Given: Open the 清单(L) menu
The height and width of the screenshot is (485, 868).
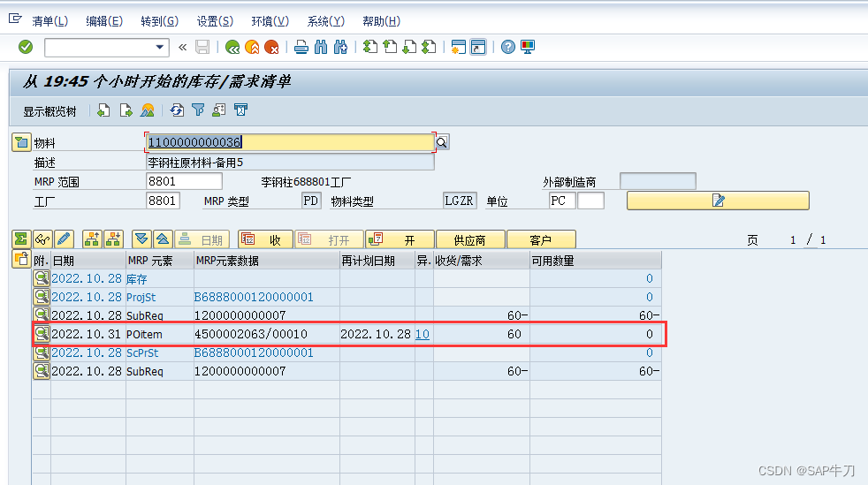Looking at the screenshot, I should click(x=49, y=21).
